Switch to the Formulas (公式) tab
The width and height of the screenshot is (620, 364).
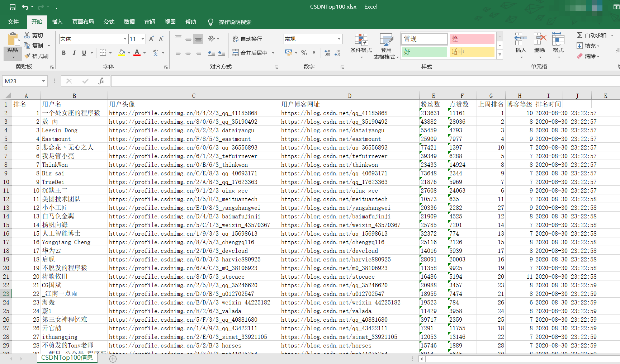pos(109,22)
